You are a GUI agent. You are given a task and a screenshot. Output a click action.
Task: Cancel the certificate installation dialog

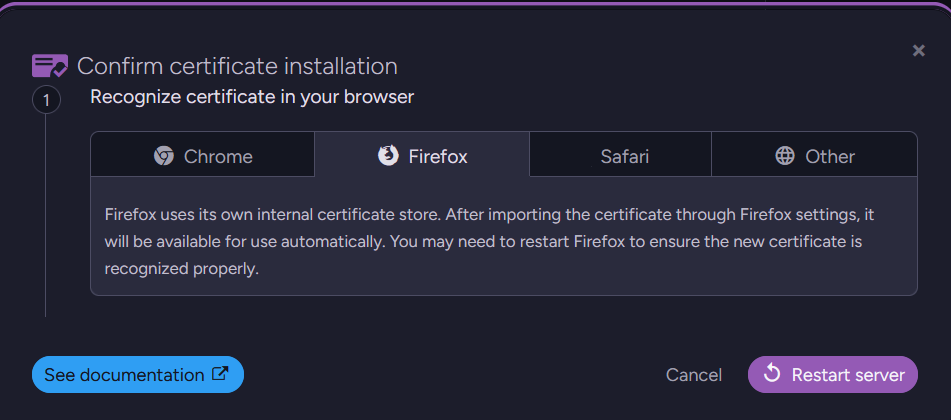point(694,375)
